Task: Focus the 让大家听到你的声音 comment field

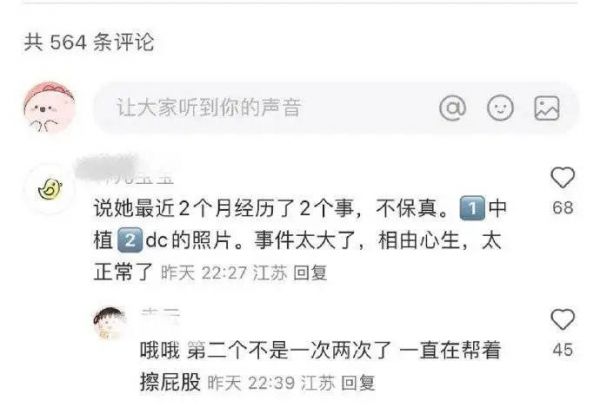Action: click(337, 108)
